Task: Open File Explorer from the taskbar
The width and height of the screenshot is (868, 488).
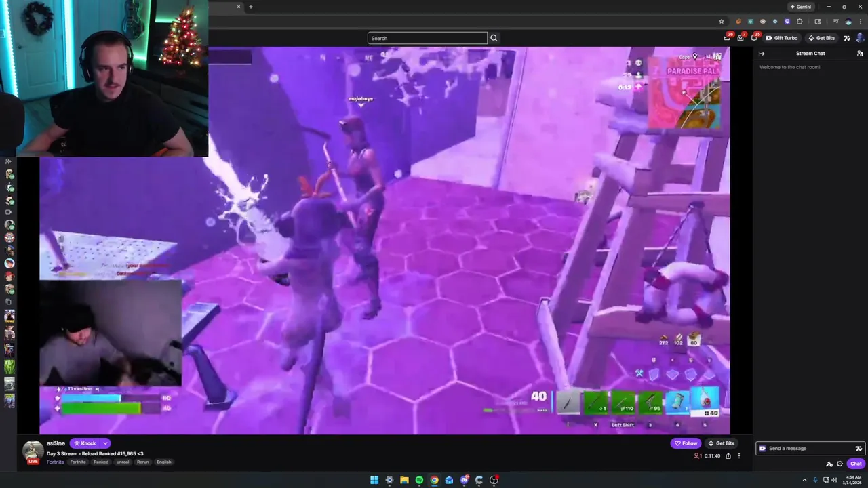Action: (404, 480)
